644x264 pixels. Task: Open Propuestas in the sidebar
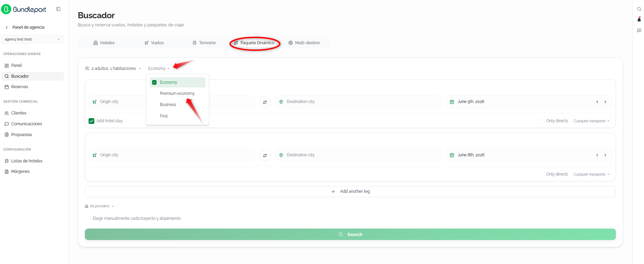(32, 135)
